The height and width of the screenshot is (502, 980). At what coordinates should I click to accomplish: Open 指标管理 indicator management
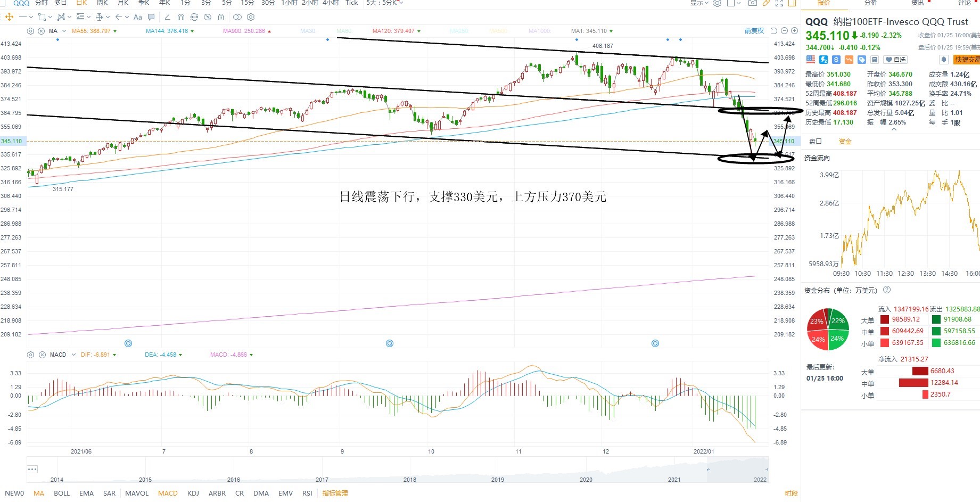335,493
